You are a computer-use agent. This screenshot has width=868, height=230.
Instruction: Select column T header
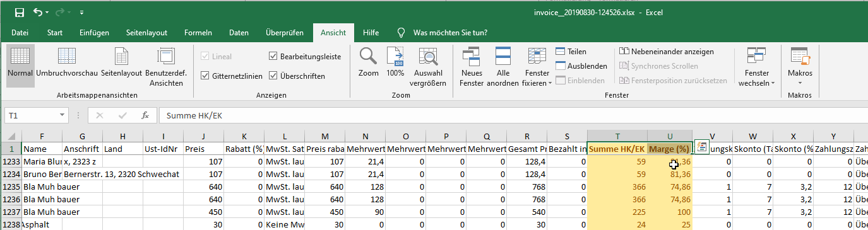pos(617,135)
